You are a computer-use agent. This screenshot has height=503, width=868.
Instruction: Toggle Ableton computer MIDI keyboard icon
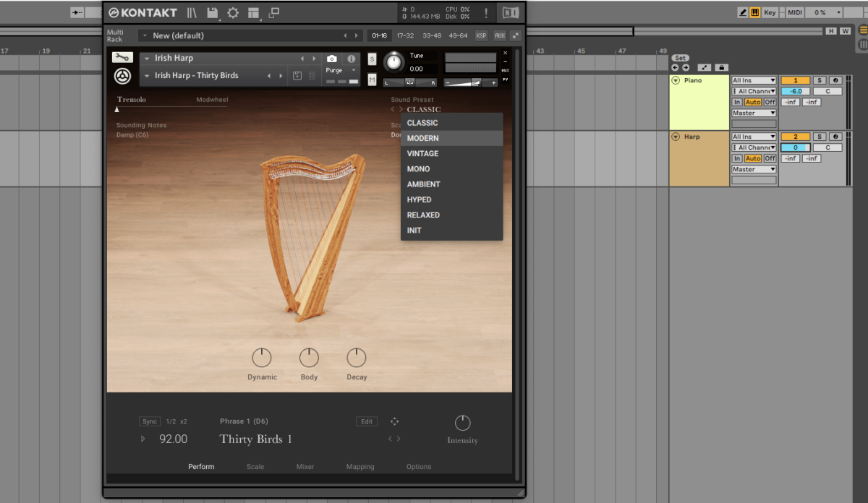coord(754,12)
